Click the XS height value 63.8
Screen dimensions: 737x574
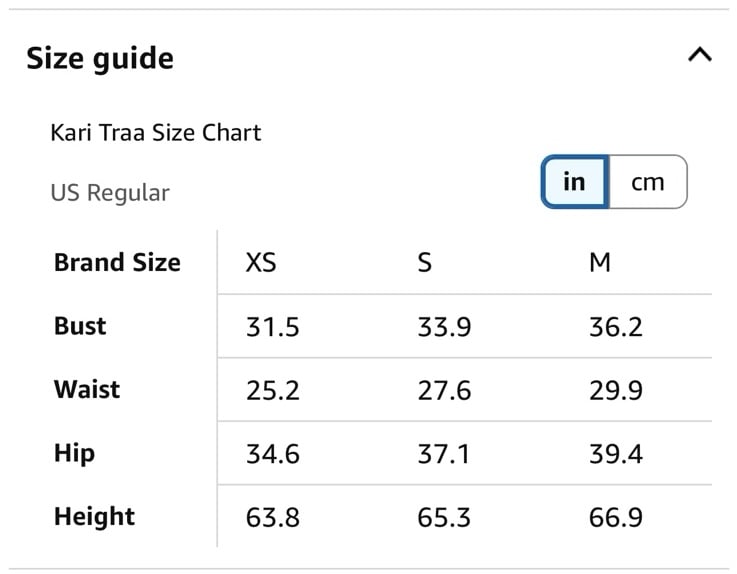[273, 518]
